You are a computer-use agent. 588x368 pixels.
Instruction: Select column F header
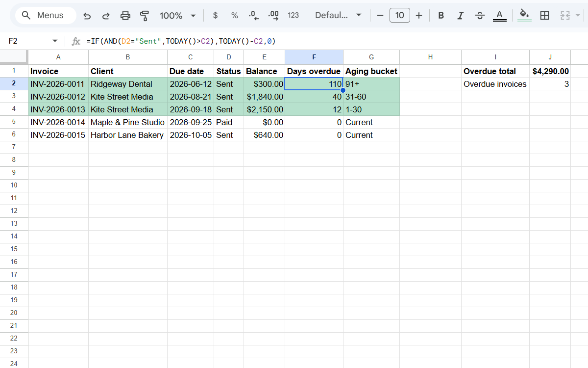point(314,57)
